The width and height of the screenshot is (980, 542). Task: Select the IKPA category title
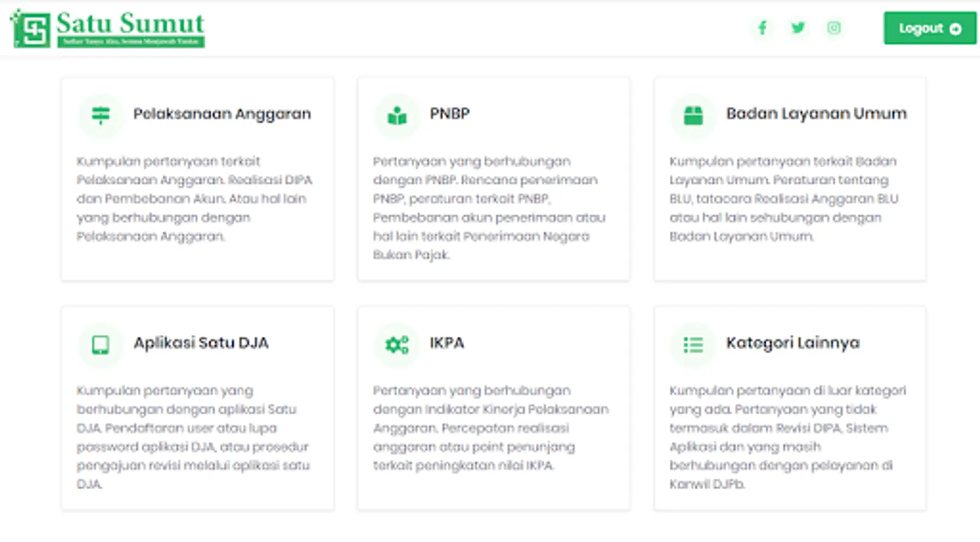click(447, 343)
